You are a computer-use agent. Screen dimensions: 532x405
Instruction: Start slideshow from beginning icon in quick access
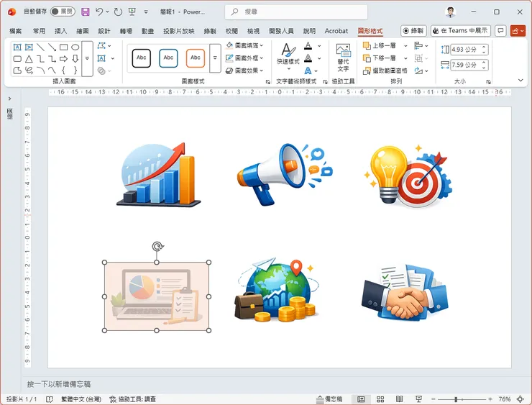132,12
